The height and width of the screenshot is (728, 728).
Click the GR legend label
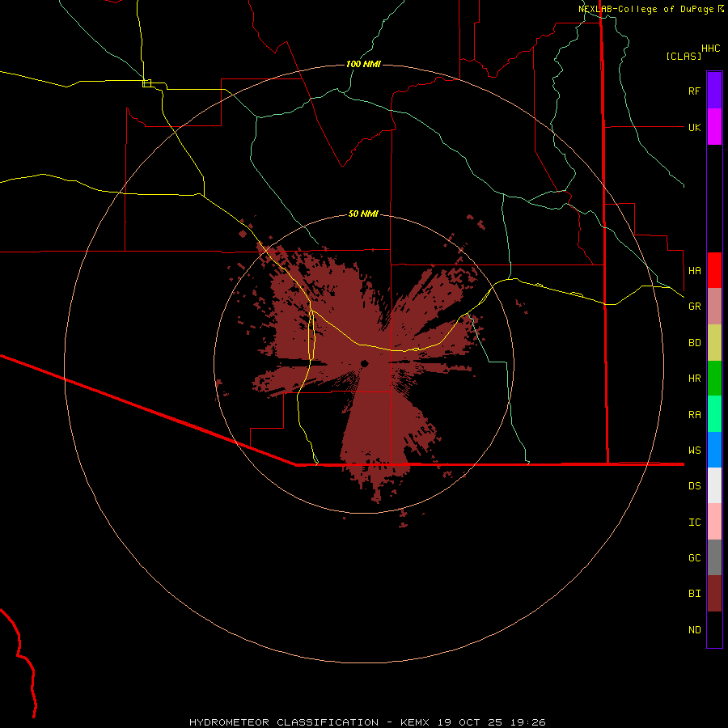[694, 307]
